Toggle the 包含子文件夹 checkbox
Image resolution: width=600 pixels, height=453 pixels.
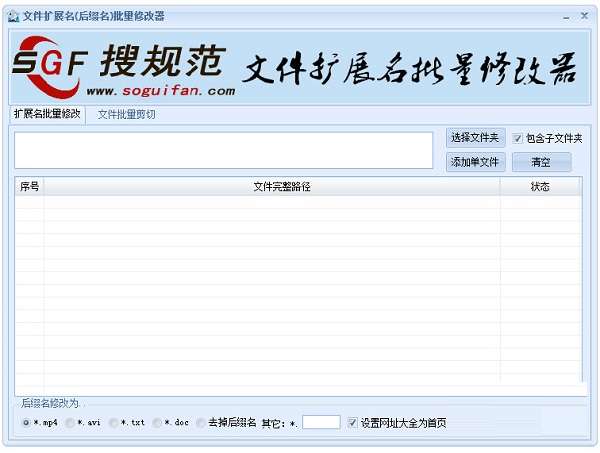coord(517,138)
